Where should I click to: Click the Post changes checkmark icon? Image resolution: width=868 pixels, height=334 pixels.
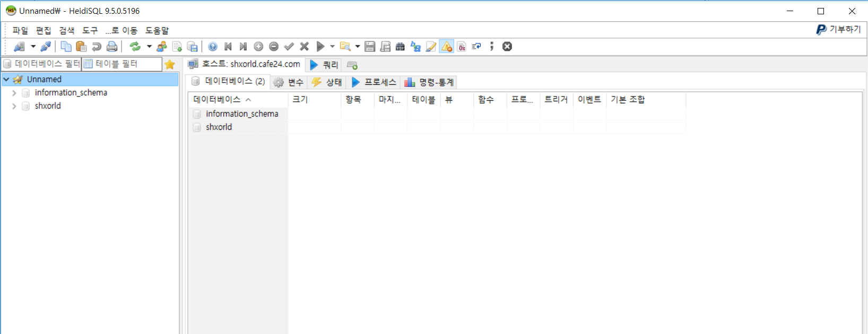coord(289,47)
